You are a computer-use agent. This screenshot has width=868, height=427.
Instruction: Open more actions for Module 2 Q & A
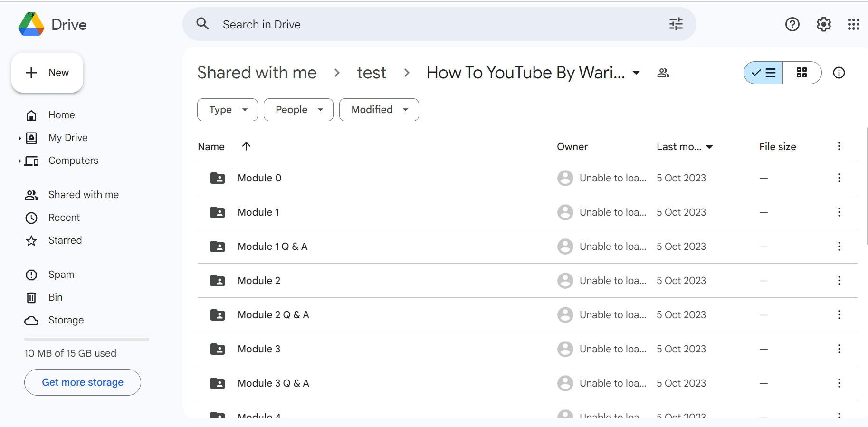(839, 315)
